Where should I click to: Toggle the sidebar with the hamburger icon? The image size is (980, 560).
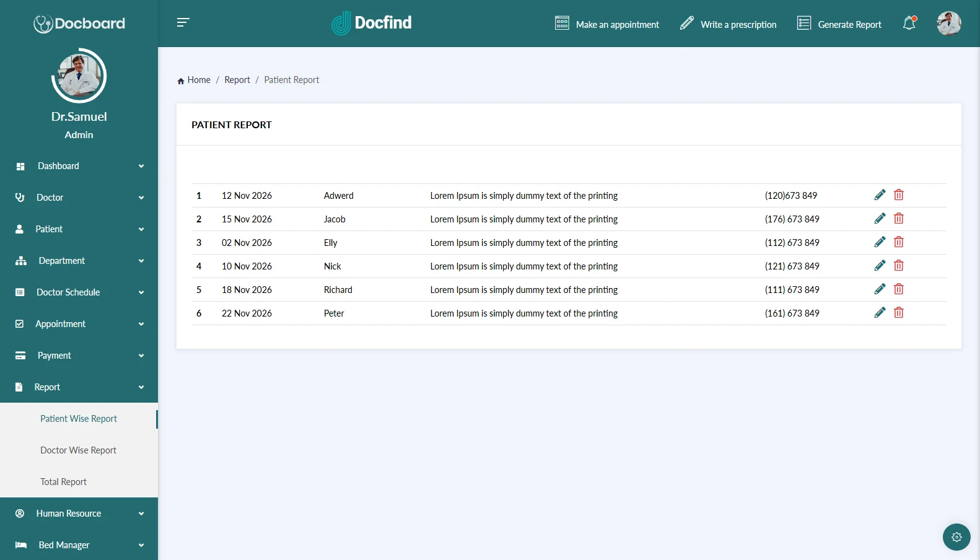click(x=183, y=23)
